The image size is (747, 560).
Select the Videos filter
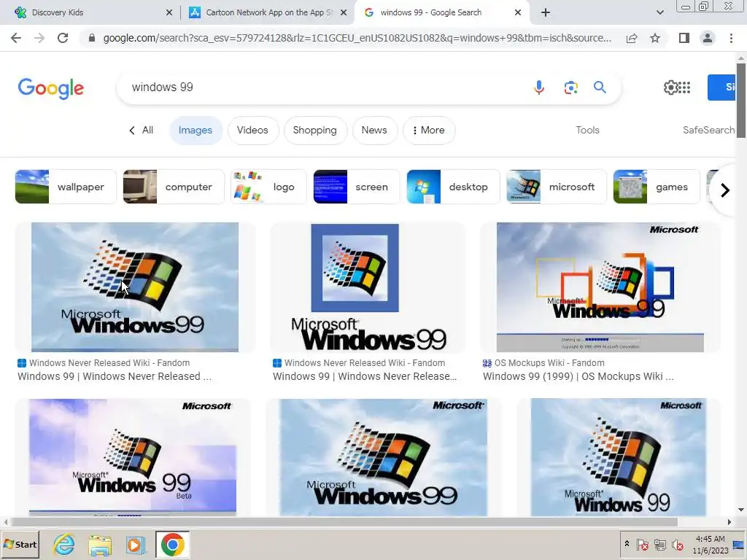[252, 130]
